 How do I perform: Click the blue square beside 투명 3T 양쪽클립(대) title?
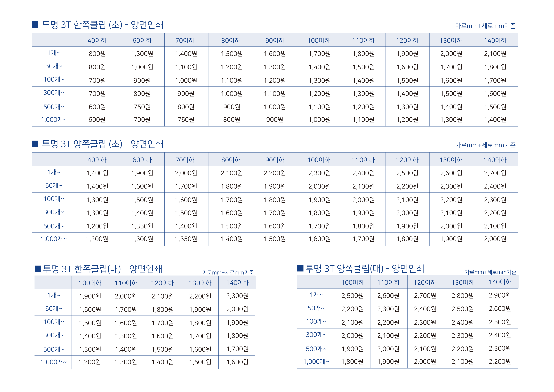tap(300, 268)
